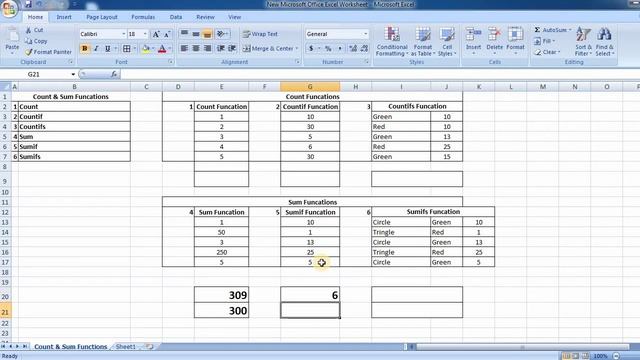Select cell with value 309
Viewport: 640px width, 360px height.
pos(222,295)
